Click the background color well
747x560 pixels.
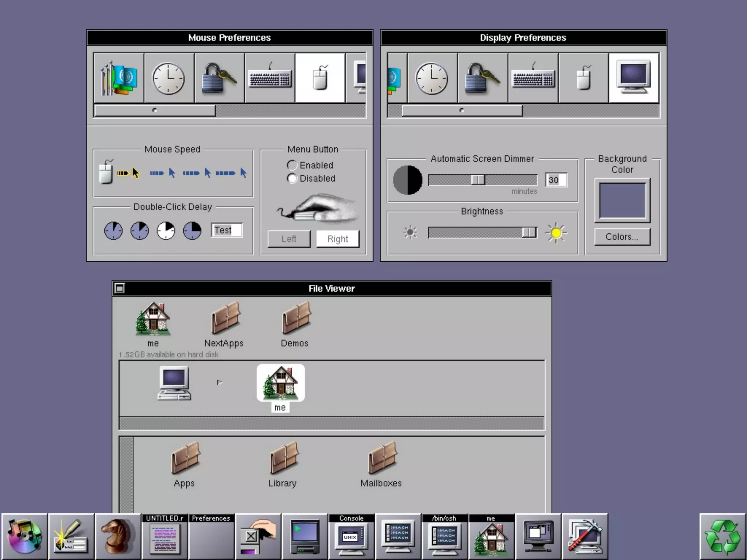click(622, 201)
